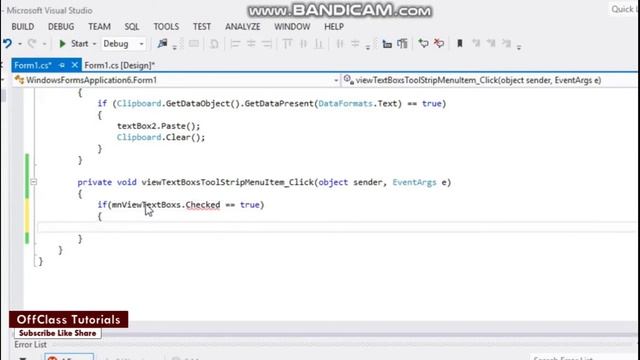Click the Align Tops layout icon
Screen dimensions: 640x360
(x=287, y=44)
